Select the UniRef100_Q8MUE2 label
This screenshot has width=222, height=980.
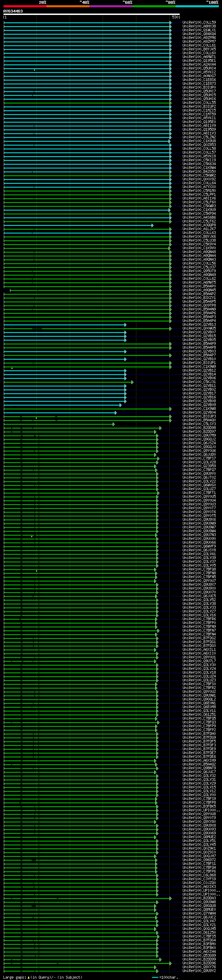point(199,836)
